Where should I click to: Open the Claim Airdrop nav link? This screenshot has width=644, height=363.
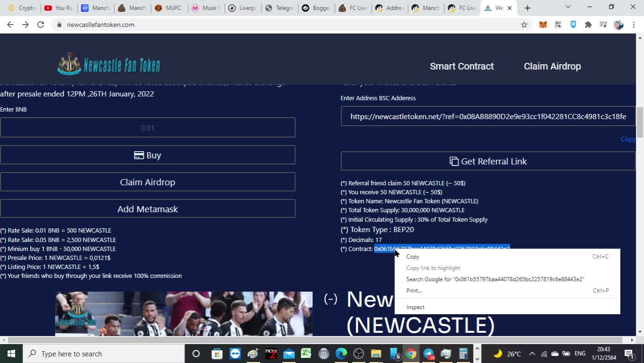[x=552, y=66]
